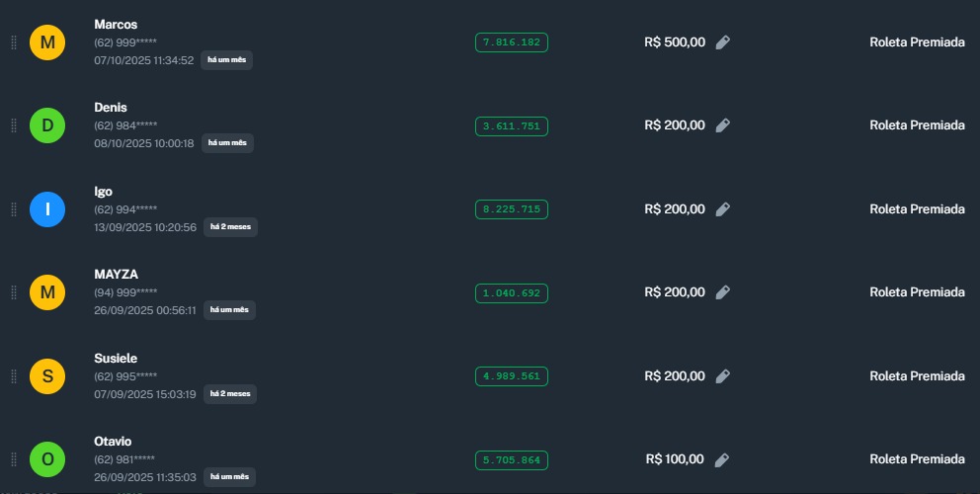The height and width of the screenshot is (494, 980).
Task: Click ID badge 7.816.182
Action: (x=511, y=42)
